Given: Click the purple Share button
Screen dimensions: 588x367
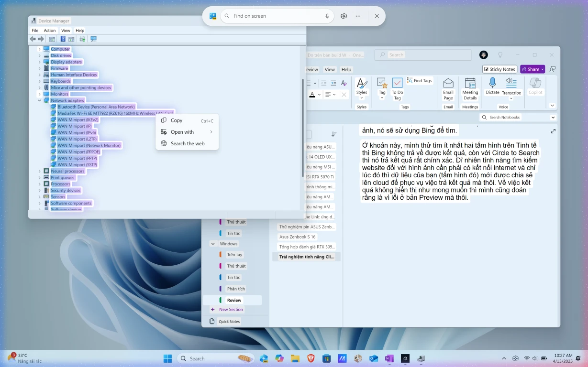Looking at the screenshot, I should click(533, 69).
